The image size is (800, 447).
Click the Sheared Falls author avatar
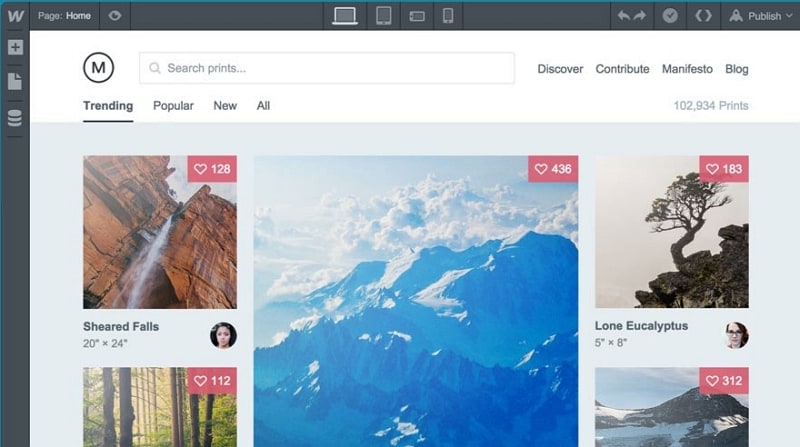(223, 335)
